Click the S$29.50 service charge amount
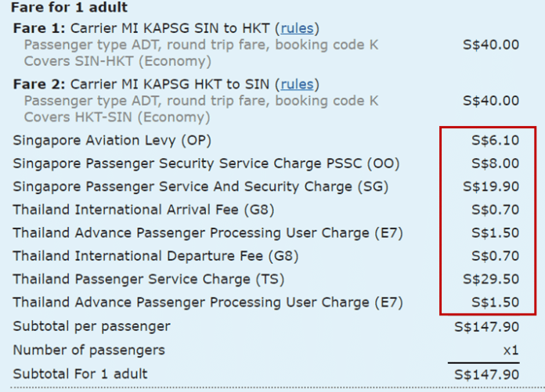The height and width of the screenshot is (392, 545). pos(491,279)
